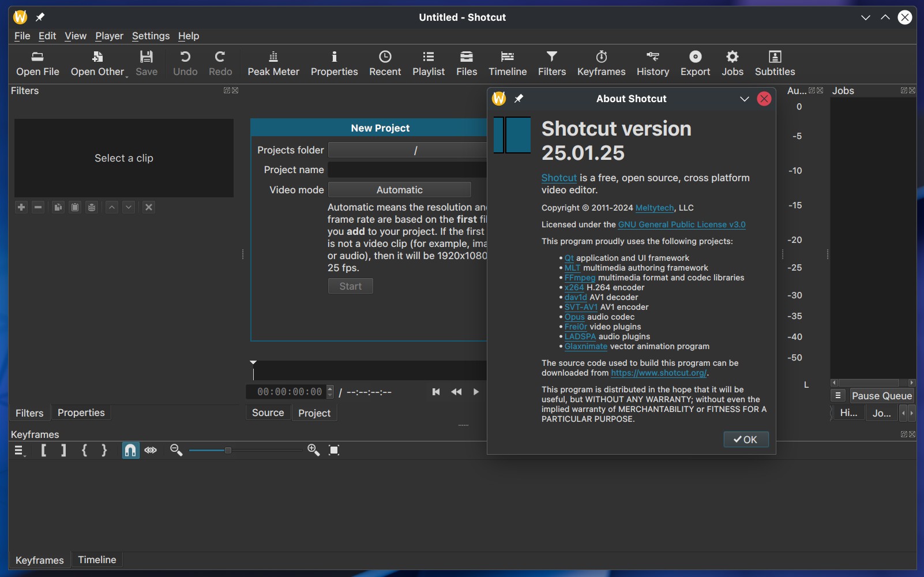Open the Meltytech link
The width and height of the screenshot is (924, 577).
[655, 208]
